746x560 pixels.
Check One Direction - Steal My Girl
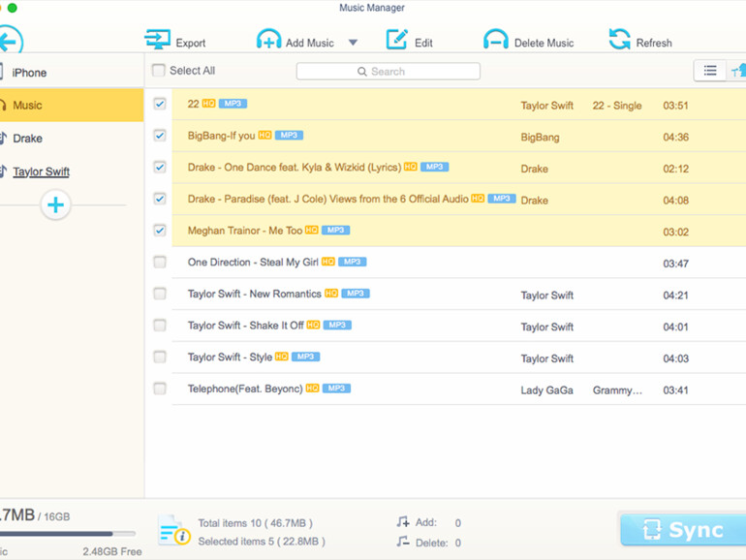click(160, 262)
